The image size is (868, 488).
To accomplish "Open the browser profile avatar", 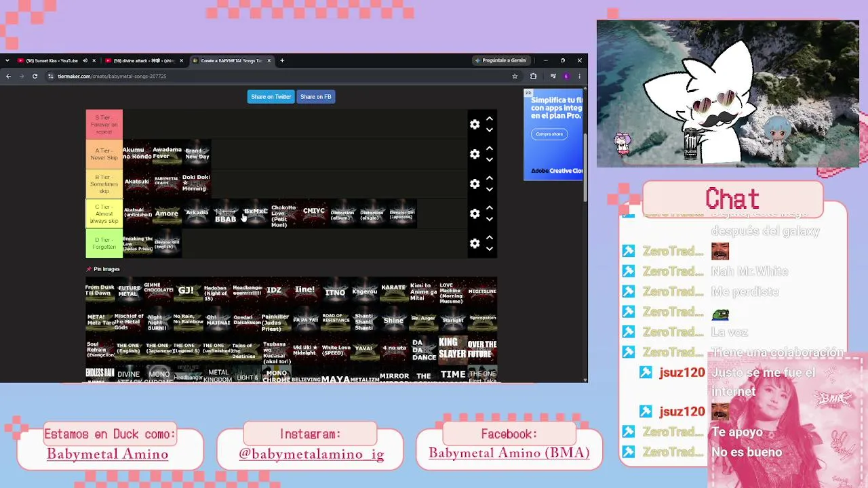I will [x=566, y=76].
